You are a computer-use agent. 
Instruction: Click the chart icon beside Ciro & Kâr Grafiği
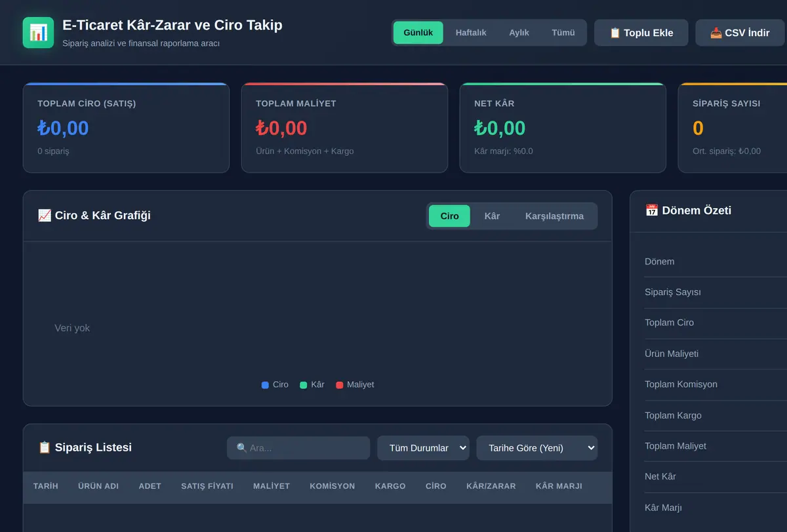coord(45,215)
